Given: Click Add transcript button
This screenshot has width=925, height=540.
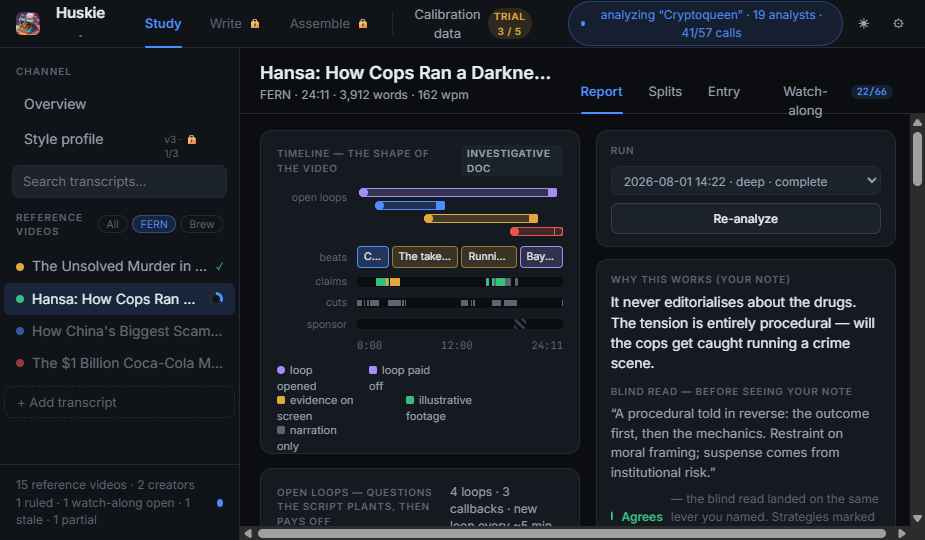Looking at the screenshot, I should (120, 402).
